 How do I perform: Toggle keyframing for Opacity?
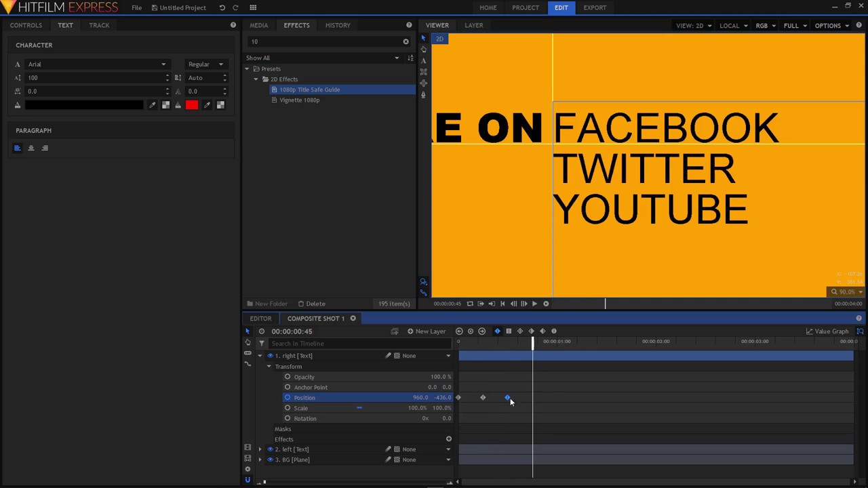click(288, 377)
